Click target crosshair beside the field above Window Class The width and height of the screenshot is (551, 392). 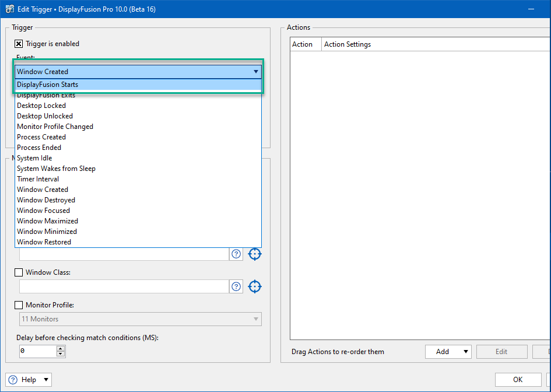click(x=255, y=254)
